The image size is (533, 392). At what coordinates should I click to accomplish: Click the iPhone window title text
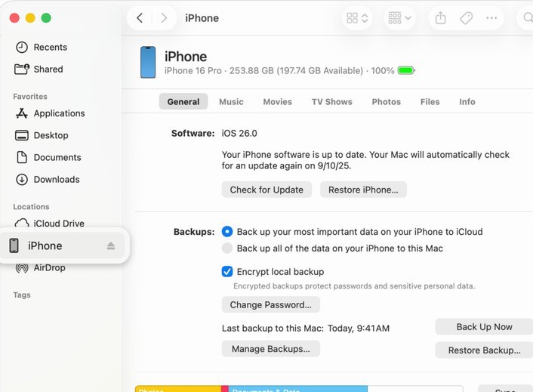(202, 18)
